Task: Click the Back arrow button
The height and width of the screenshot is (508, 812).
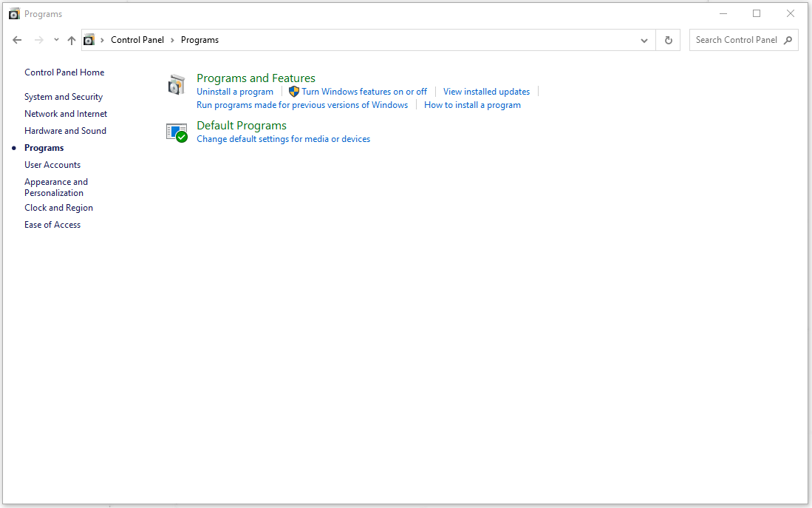Action: click(x=17, y=40)
